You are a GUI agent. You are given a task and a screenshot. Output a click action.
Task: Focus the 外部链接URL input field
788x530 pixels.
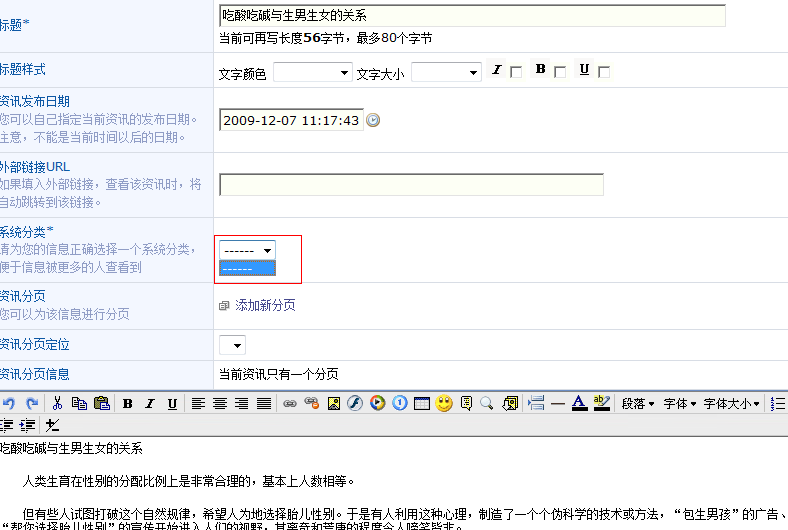[412, 185]
